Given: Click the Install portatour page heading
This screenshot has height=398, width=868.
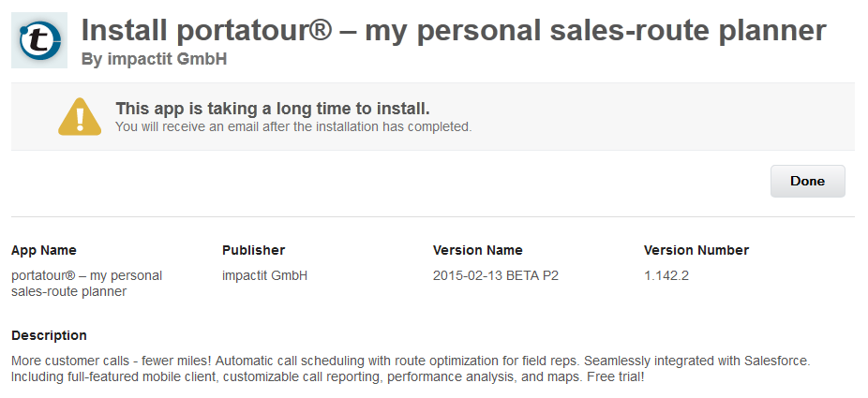Looking at the screenshot, I should pos(454,30).
